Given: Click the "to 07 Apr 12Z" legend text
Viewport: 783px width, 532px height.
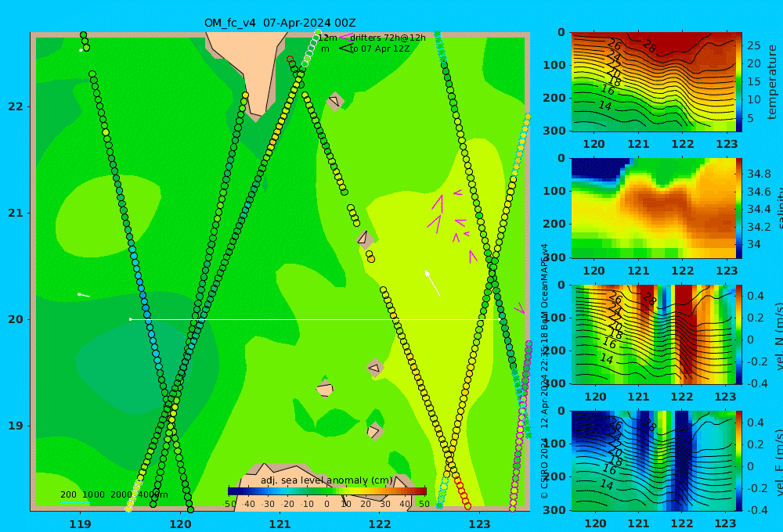Looking at the screenshot, I should [x=380, y=49].
